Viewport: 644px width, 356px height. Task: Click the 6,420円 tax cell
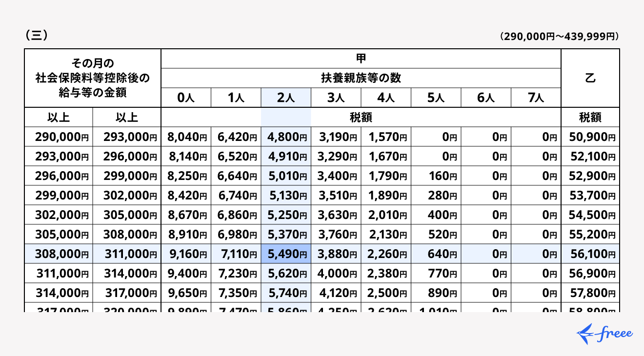tap(236, 137)
